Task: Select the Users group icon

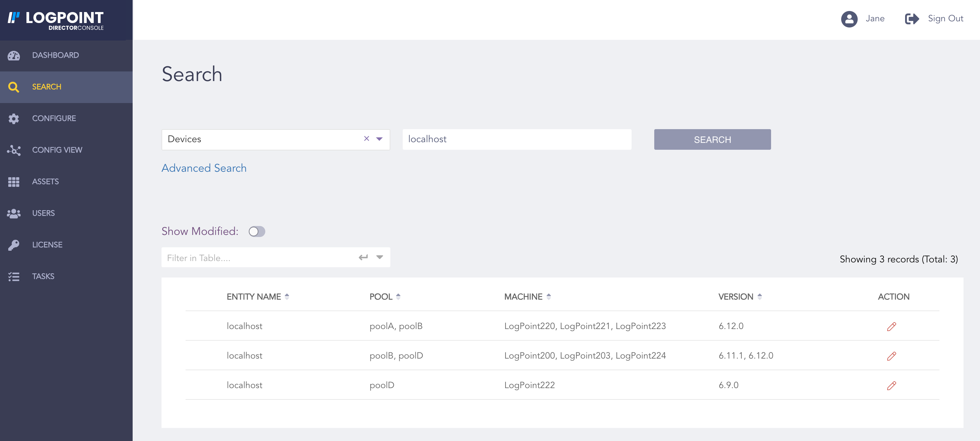Action: [x=14, y=213]
